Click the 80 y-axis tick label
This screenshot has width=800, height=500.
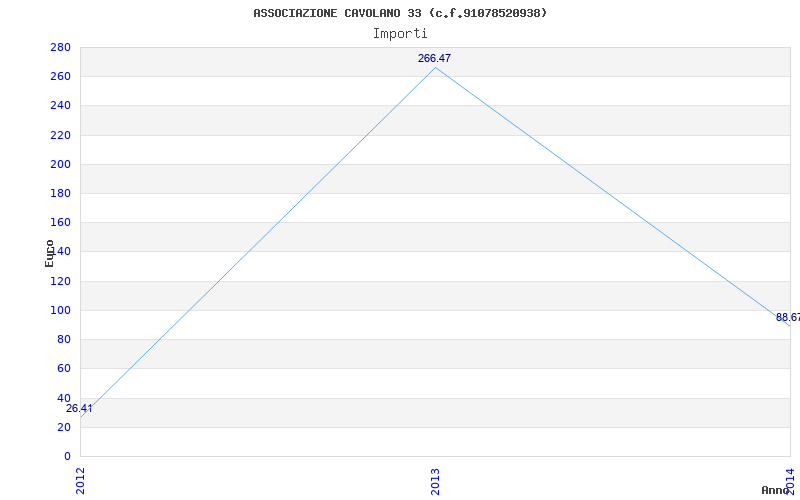(64, 339)
